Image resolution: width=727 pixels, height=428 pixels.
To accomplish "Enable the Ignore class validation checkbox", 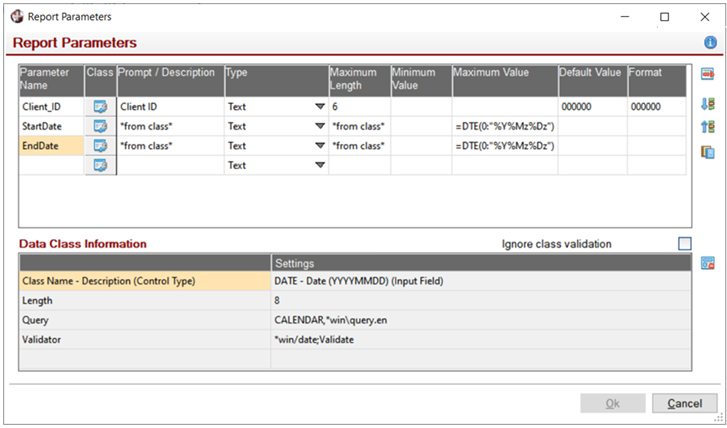I will point(684,243).
